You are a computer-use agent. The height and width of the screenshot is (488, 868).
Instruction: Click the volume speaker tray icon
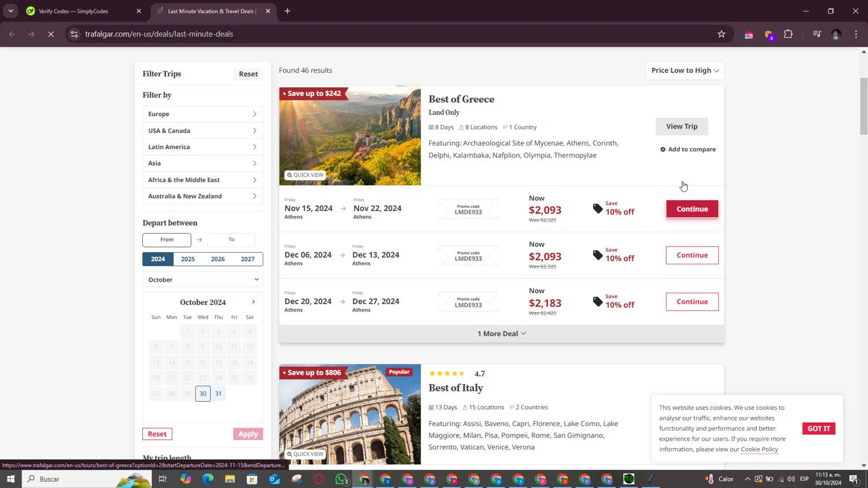(791, 479)
